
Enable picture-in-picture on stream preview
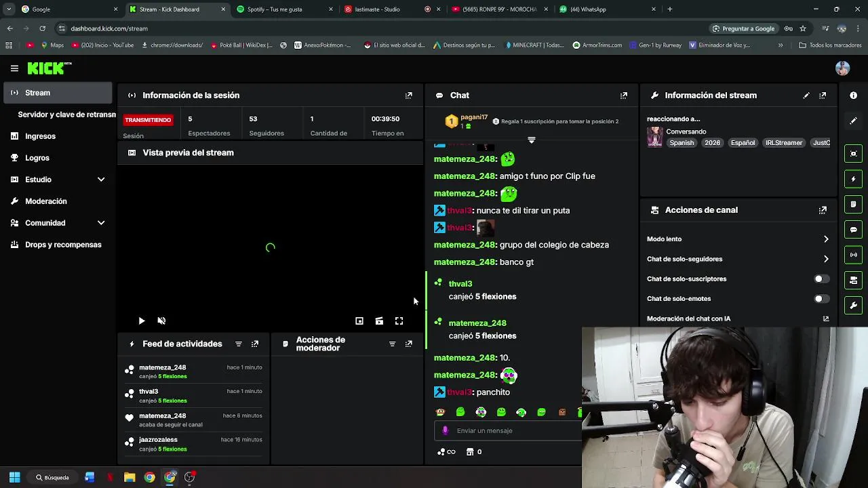[359, 321]
